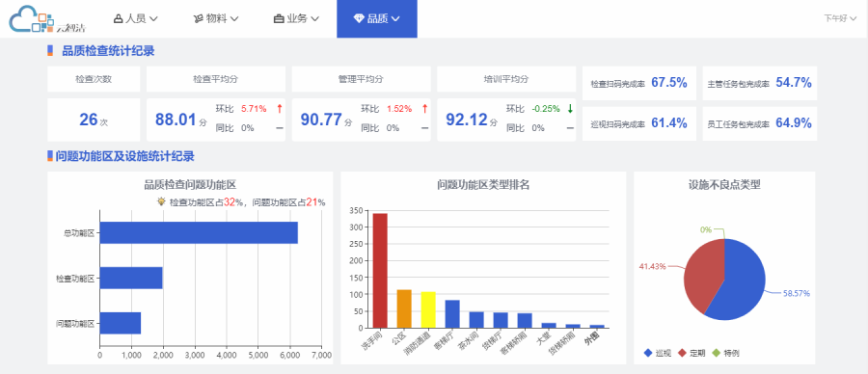Click the 云智洁 cloud logo

point(46,18)
